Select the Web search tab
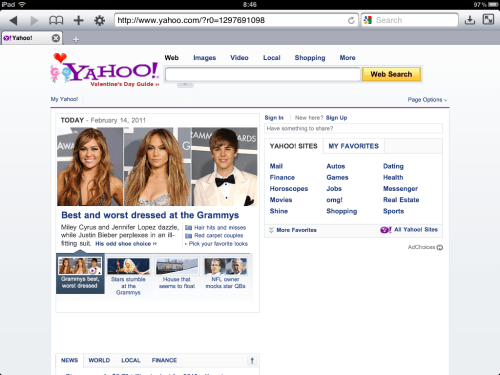 [172, 58]
